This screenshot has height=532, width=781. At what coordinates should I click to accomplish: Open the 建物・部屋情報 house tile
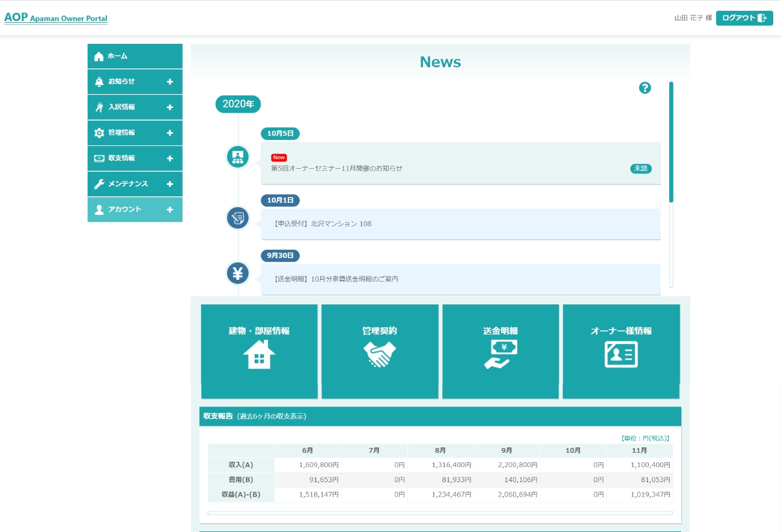click(259, 351)
